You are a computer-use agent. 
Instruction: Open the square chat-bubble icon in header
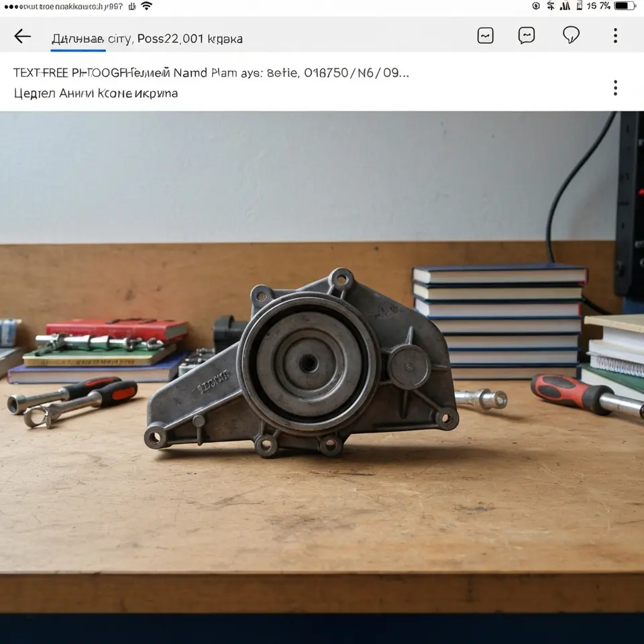[527, 36]
